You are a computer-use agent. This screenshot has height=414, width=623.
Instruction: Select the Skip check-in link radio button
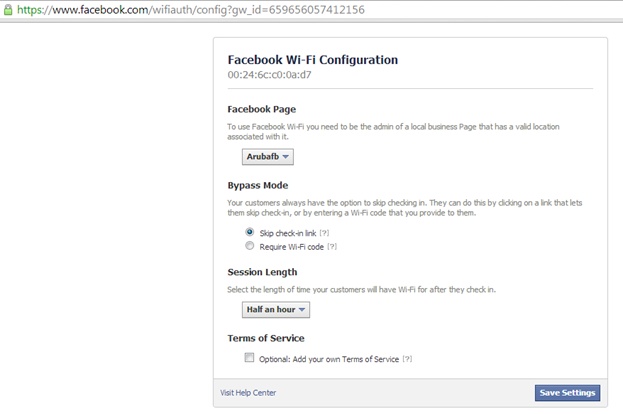click(250, 232)
